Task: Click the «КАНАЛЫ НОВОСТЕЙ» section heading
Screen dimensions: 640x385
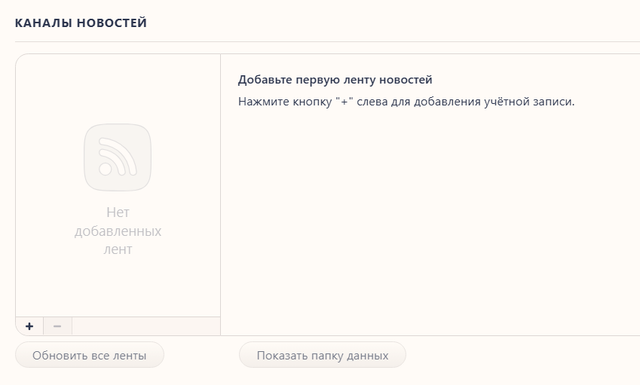Action: tap(81, 23)
